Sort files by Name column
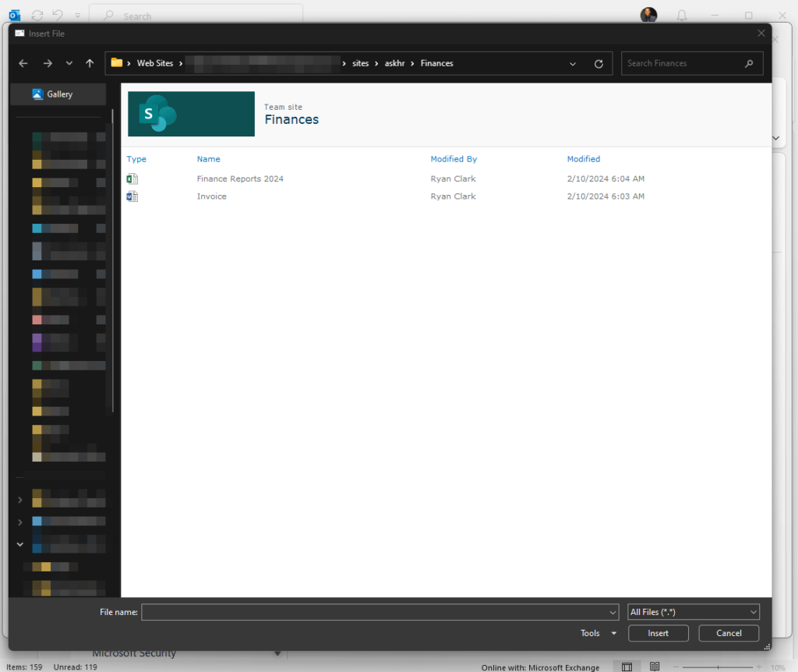 tap(209, 159)
